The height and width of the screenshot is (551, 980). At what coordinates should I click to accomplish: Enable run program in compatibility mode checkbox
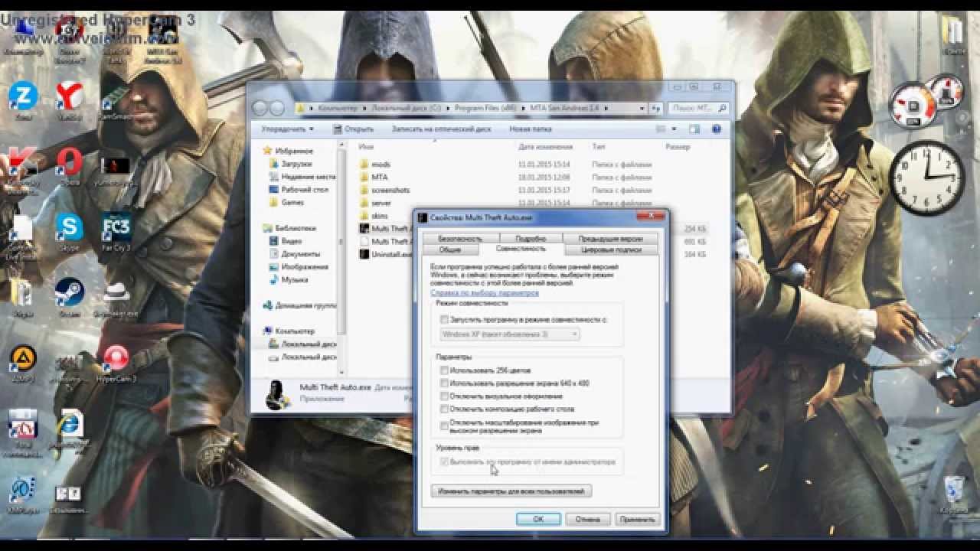(x=444, y=319)
